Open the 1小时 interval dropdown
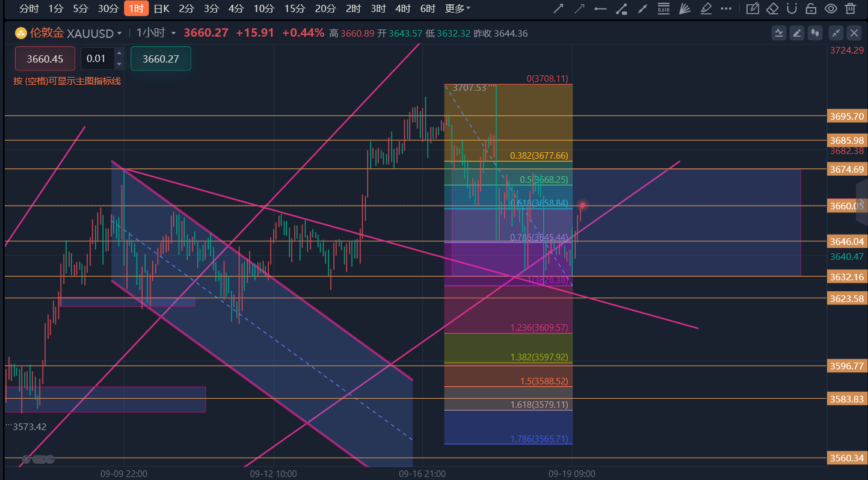This screenshot has width=868, height=480. click(x=156, y=33)
